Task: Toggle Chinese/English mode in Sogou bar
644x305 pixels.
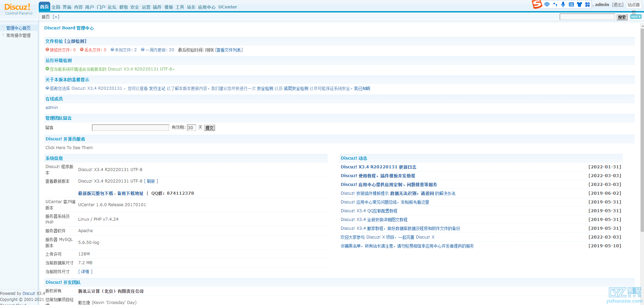Action: click(547, 4)
